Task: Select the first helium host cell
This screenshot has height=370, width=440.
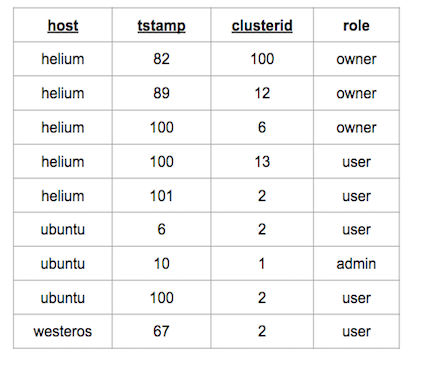Action: [x=63, y=59]
